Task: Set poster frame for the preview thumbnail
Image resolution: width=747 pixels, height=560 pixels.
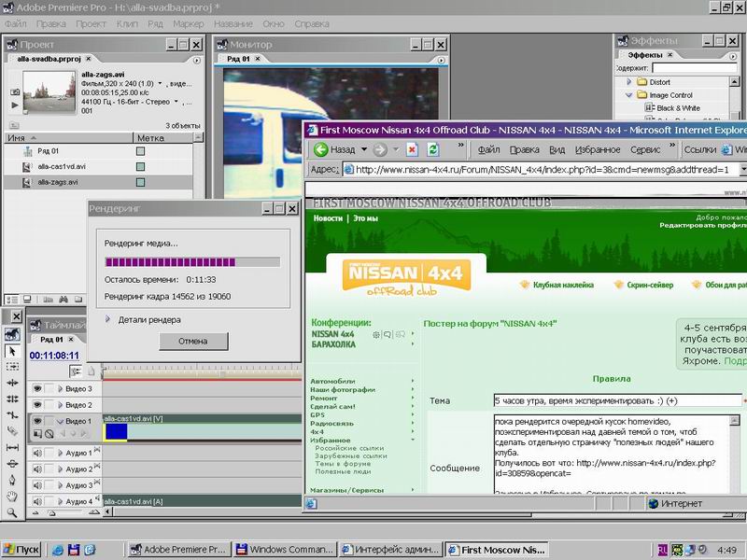Action: point(15,91)
